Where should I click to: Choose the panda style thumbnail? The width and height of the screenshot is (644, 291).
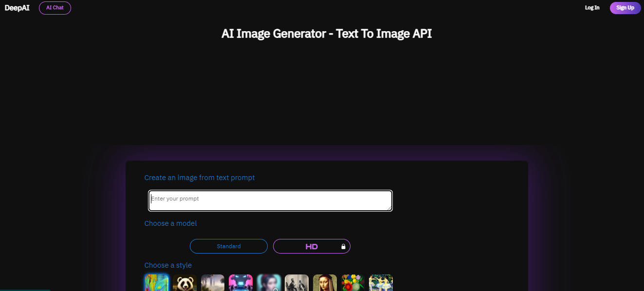point(185,283)
